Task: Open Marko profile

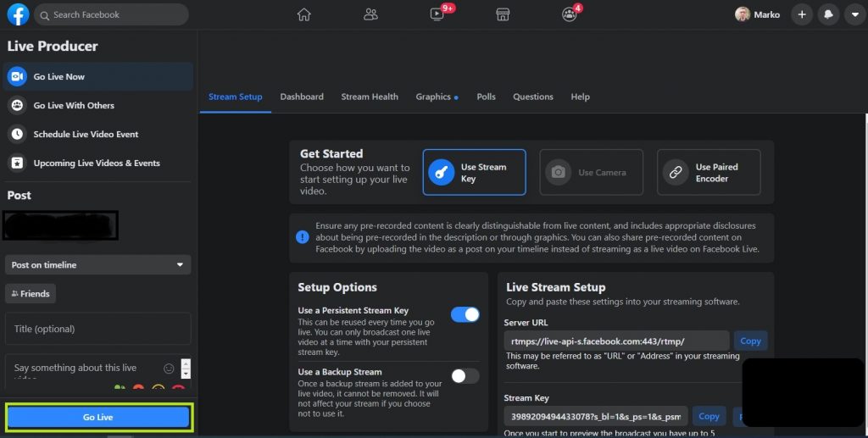Action: pos(757,14)
